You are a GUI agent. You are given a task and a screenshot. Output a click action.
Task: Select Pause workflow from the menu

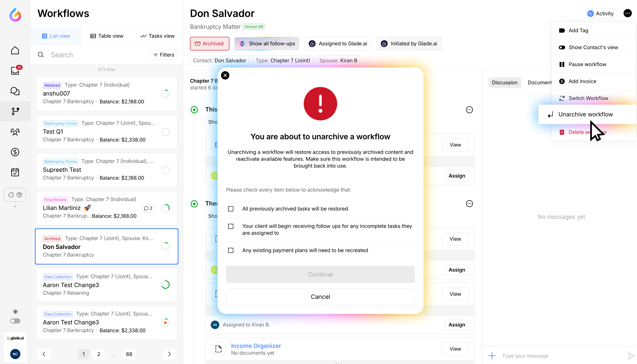click(587, 64)
